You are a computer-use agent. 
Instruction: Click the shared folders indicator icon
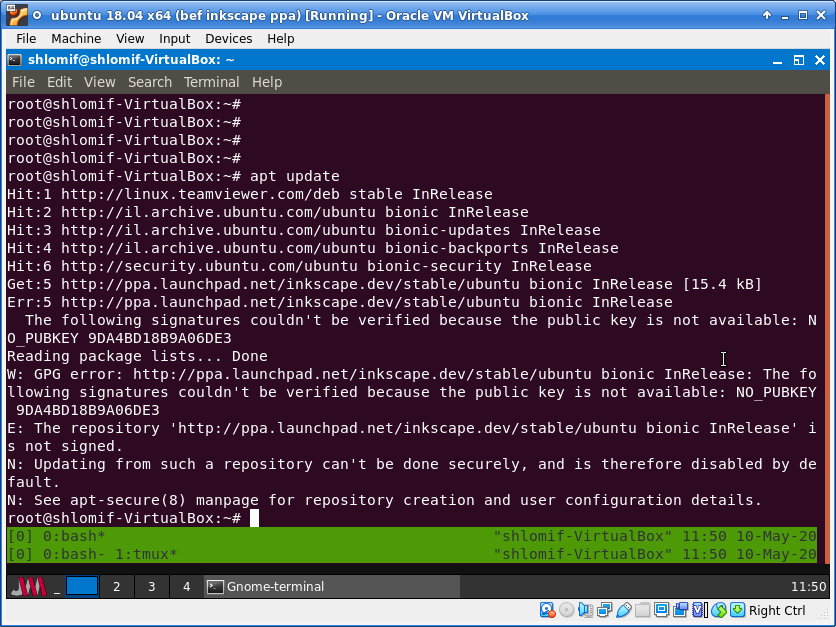pyautogui.click(x=642, y=610)
